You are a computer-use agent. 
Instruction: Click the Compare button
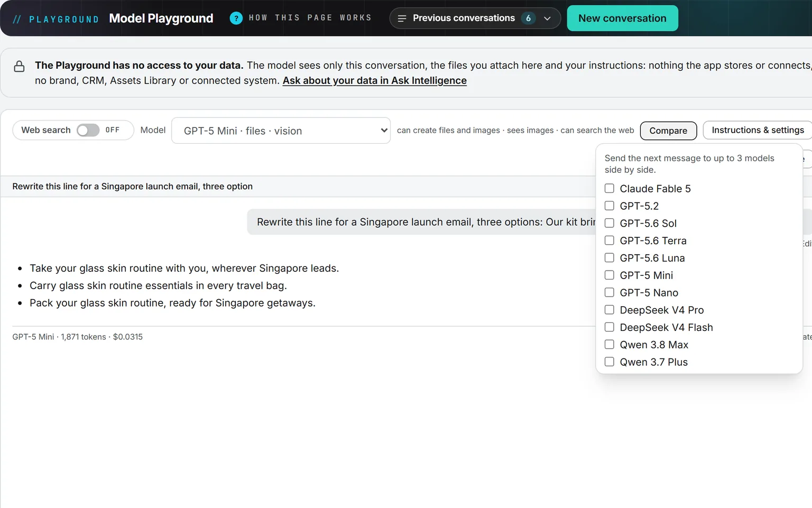(668, 131)
